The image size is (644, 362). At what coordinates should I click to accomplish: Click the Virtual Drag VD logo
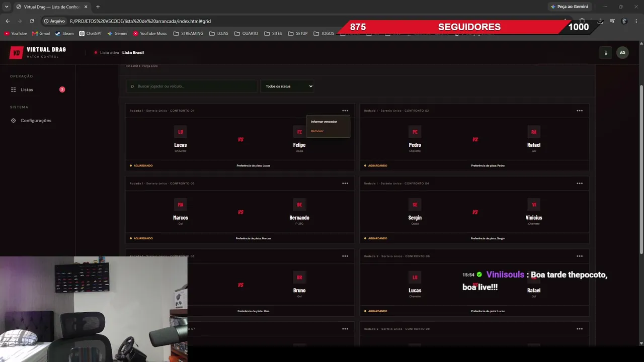[x=17, y=52]
